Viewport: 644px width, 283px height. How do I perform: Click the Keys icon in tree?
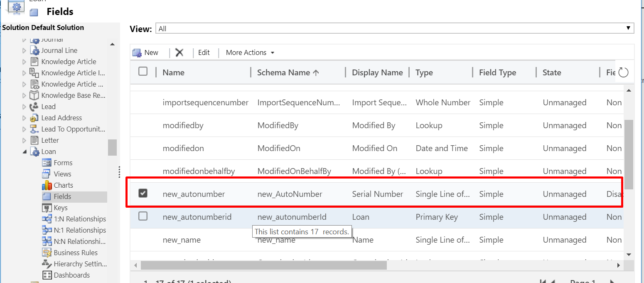(47, 208)
